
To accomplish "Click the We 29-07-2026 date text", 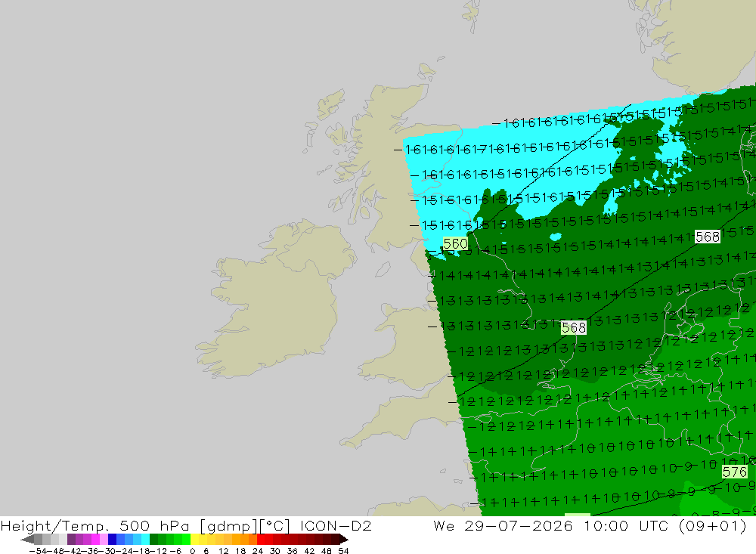I will [x=503, y=525].
